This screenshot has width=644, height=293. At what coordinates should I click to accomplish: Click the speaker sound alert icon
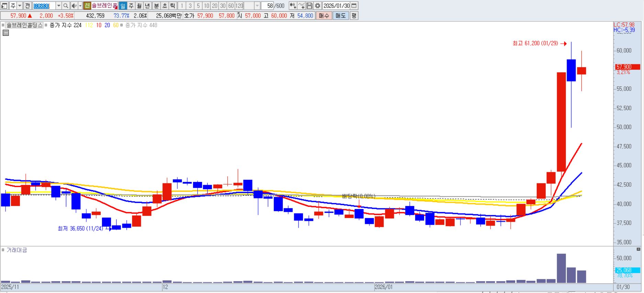pyautogui.click(x=74, y=6)
